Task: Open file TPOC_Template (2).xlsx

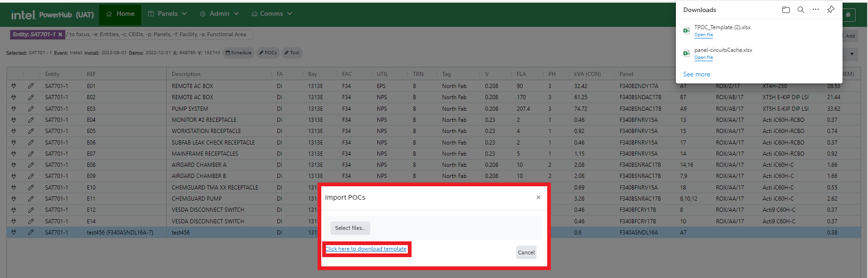Action: click(x=703, y=35)
